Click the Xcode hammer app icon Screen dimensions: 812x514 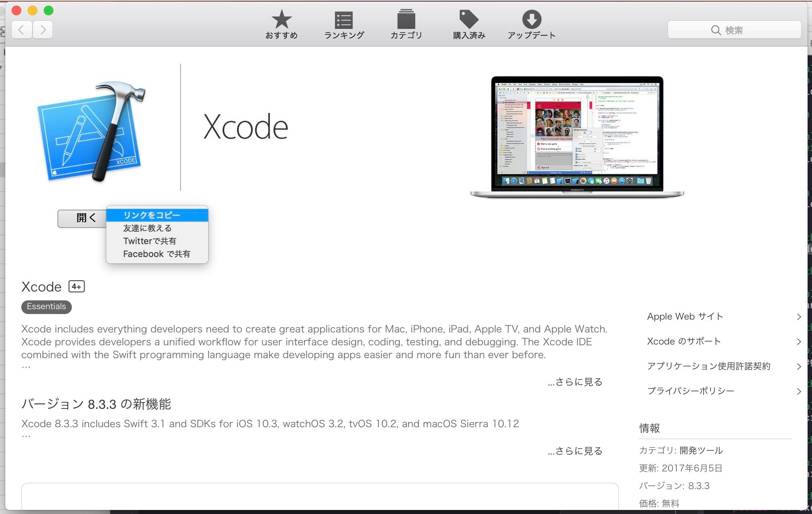tap(92, 132)
